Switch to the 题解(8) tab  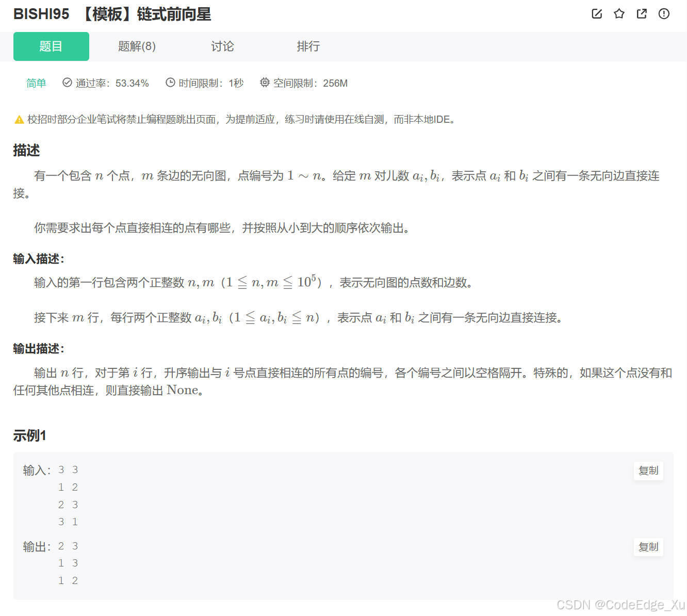click(136, 46)
